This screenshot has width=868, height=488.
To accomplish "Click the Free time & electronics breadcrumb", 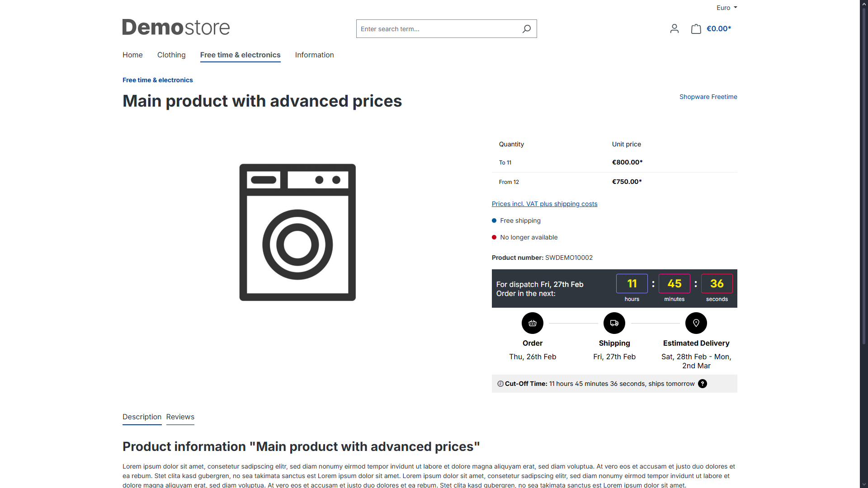I will [157, 80].
